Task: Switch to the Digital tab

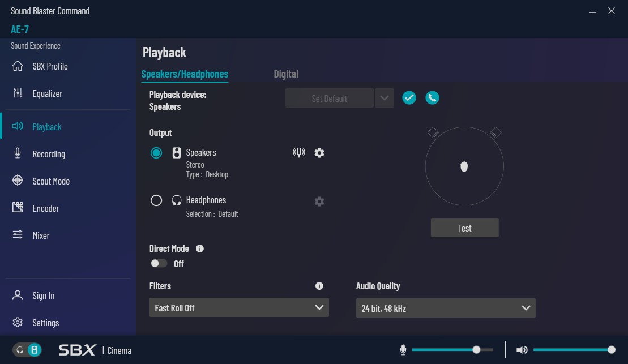Action: (x=286, y=74)
